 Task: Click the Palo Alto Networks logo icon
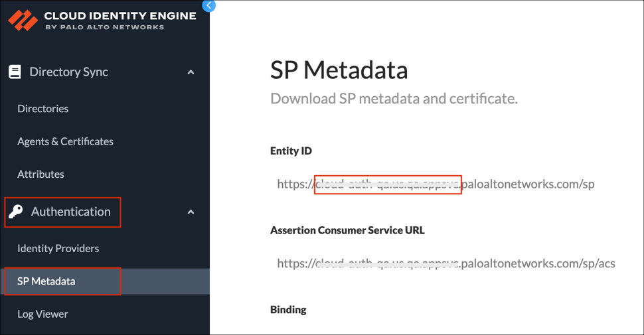(23, 20)
